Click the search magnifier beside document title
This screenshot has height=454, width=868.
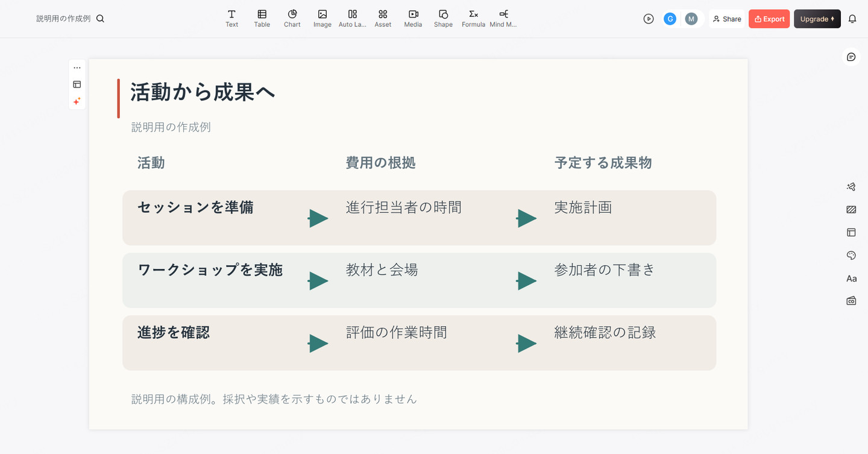point(100,19)
